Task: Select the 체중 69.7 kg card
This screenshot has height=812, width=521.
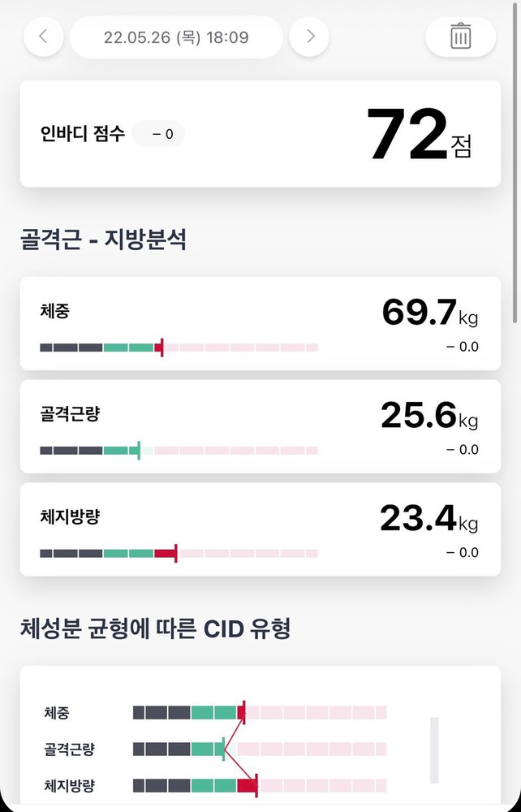Action: click(260, 323)
